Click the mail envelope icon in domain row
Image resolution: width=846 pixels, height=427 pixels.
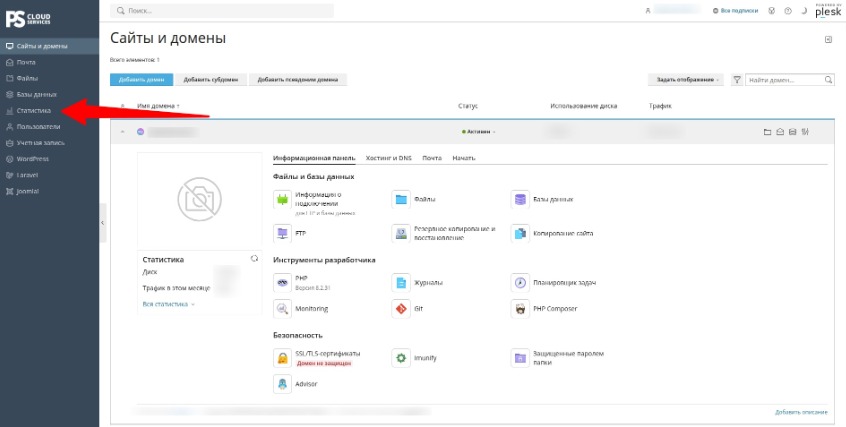pos(780,132)
